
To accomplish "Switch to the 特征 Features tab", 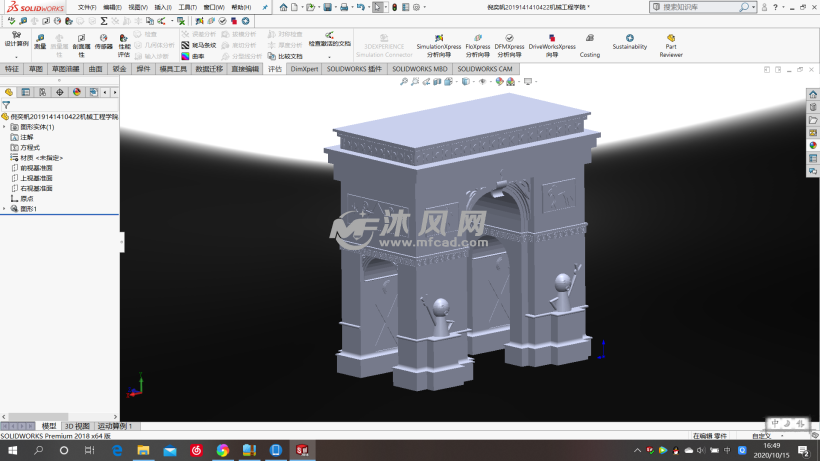I will [x=12, y=69].
